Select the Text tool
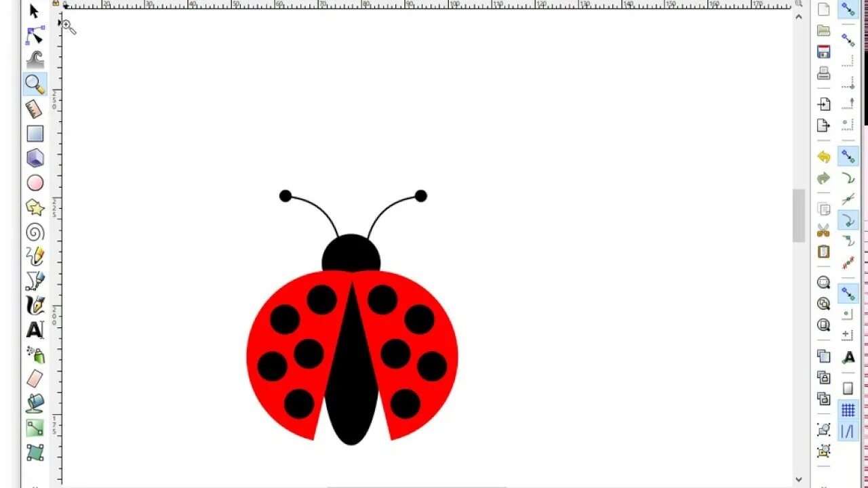The height and width of the screenshot is (488, 868). (x=35, y=329)
